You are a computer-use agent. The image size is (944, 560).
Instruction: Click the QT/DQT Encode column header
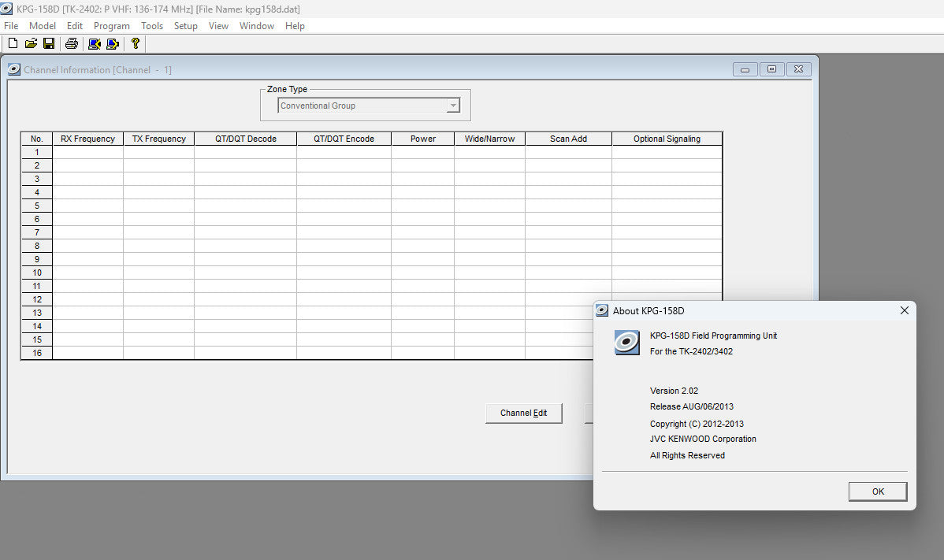[344, 139]
